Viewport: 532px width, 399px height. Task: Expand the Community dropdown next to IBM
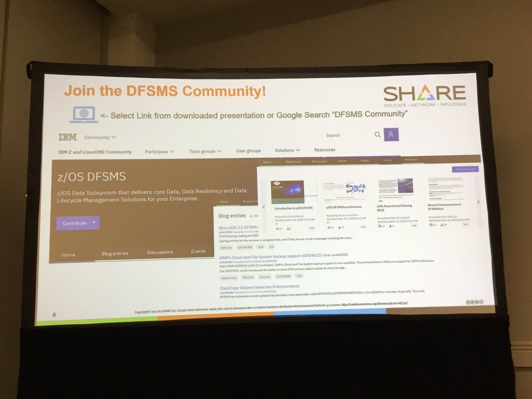pyautogui.click(x=100, y=137)
